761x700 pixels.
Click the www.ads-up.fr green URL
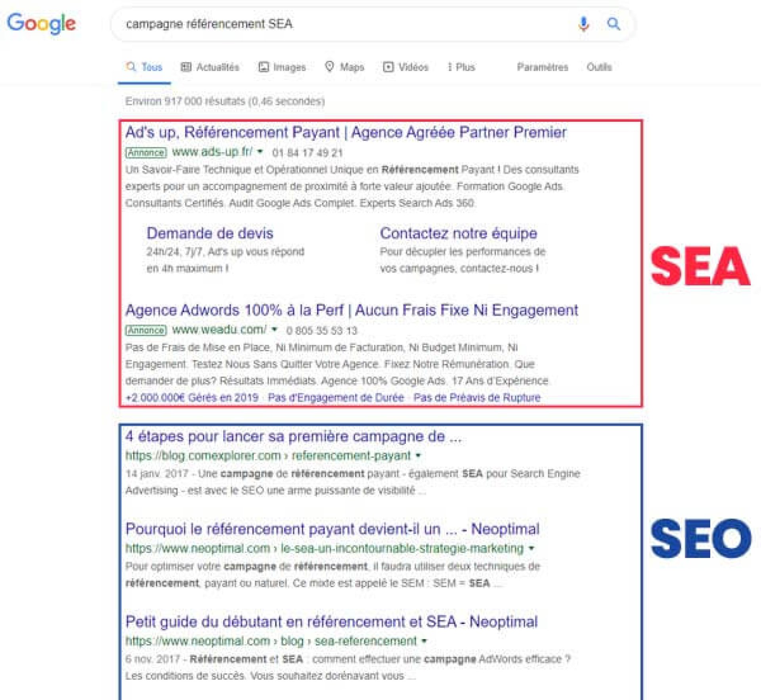(212, 152)
